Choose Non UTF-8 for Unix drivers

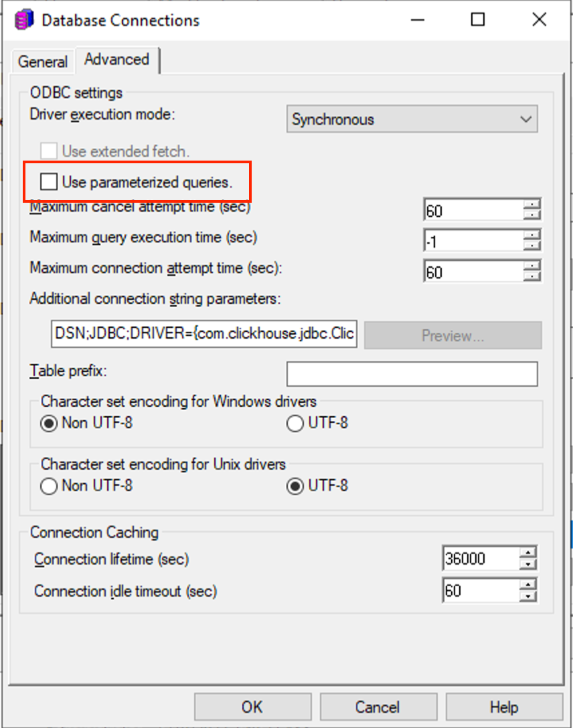point(49,486)
